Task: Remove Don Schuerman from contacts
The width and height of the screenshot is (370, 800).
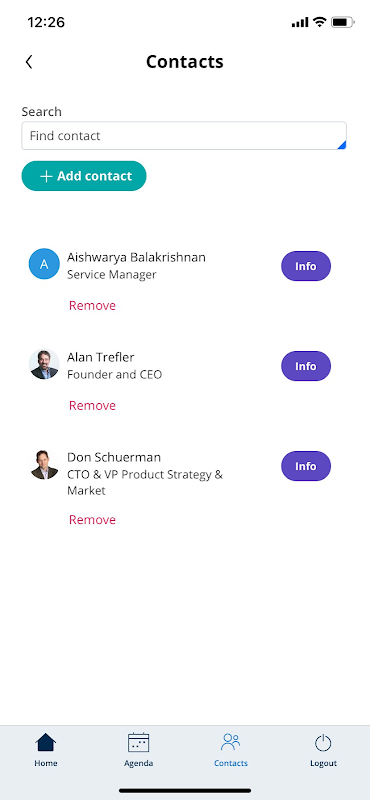Action: (x=92, y=520)
